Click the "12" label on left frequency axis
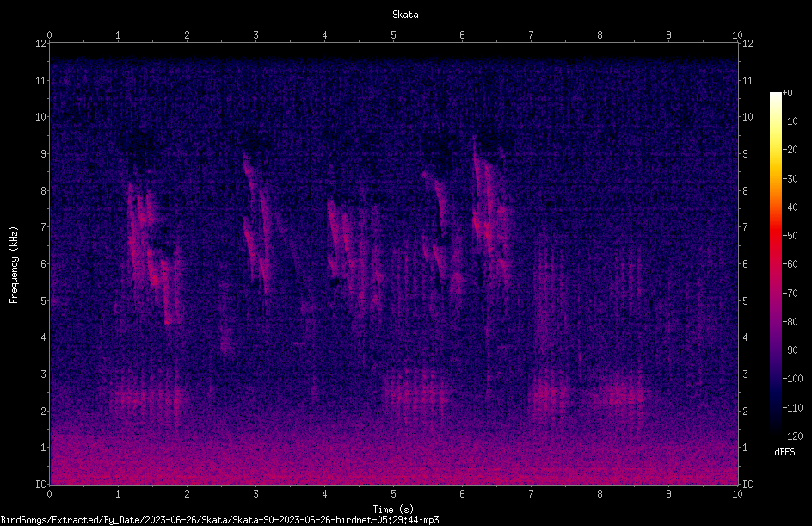Image resolution: width=812 pixels, height=526 pixels. point(41,44)
